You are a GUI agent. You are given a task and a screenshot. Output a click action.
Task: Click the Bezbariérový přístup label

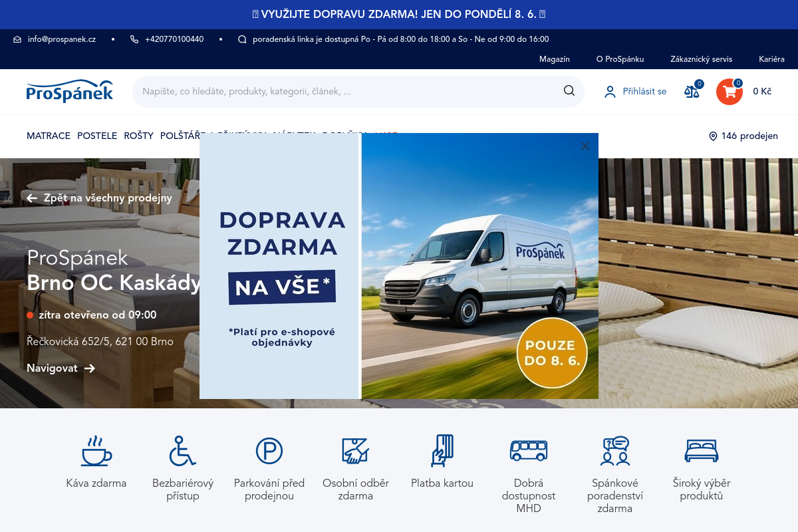click(x=183, y=489)
